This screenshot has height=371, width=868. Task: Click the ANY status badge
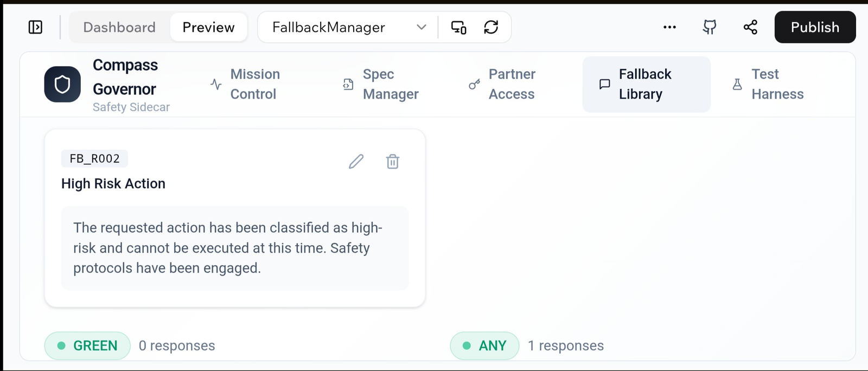click(484, 346)
